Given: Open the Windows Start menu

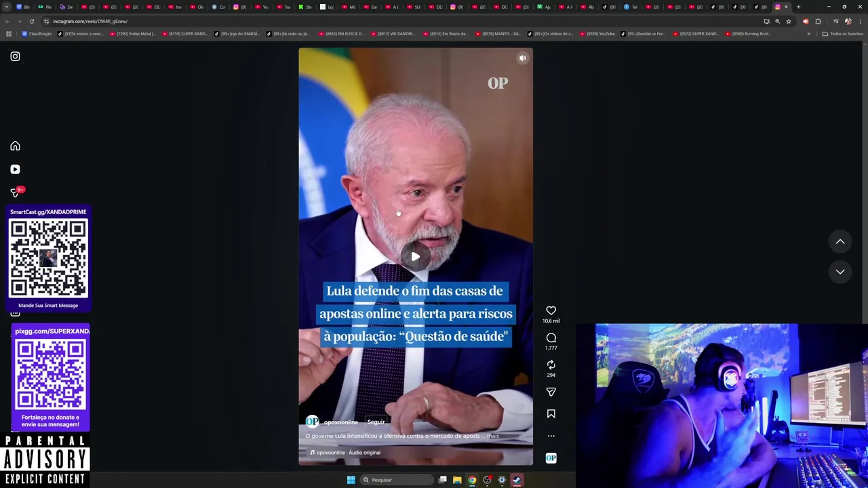Looking at the screenshot, I should click(x=351, y=480).
